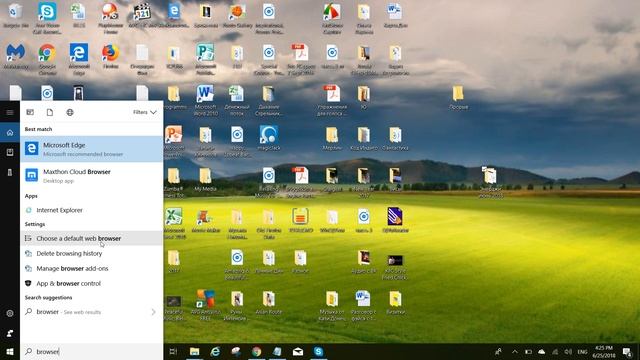Viewport: 640px width, 360px height.
Task: Show hidden system tray icons
Action: point(515,351)
